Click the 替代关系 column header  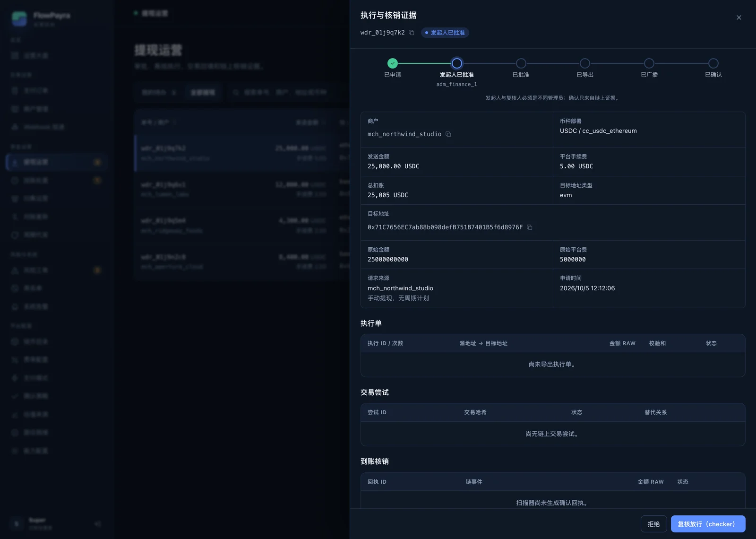[x=656, y=412]
